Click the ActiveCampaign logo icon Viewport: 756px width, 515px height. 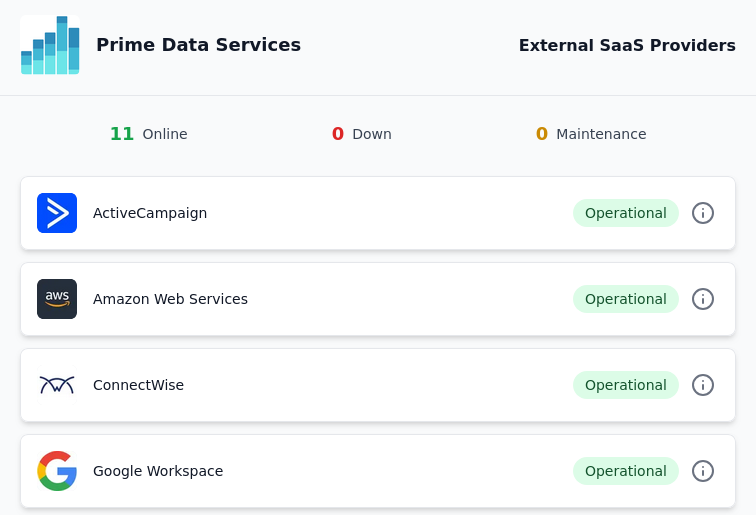coord(57,213)
